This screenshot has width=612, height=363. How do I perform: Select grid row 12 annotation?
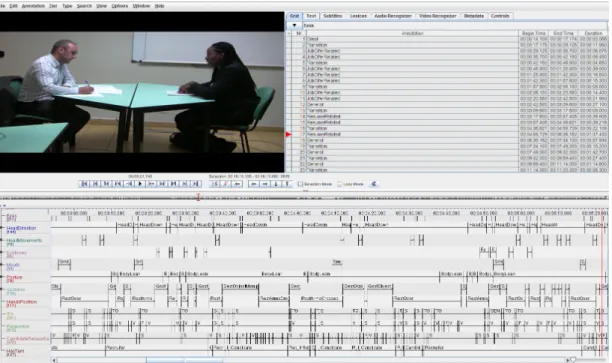pyautogui.click(x=412, y=105)
